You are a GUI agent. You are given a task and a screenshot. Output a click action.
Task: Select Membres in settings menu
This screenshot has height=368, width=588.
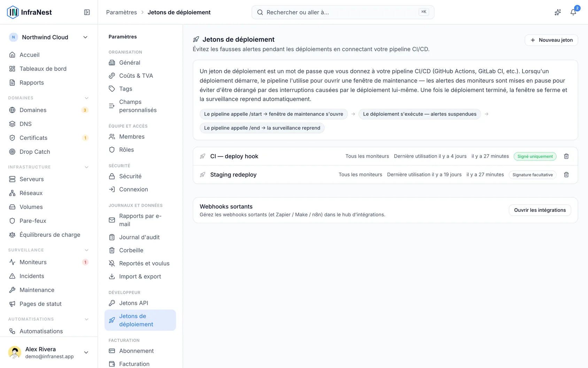coord(140,137)
